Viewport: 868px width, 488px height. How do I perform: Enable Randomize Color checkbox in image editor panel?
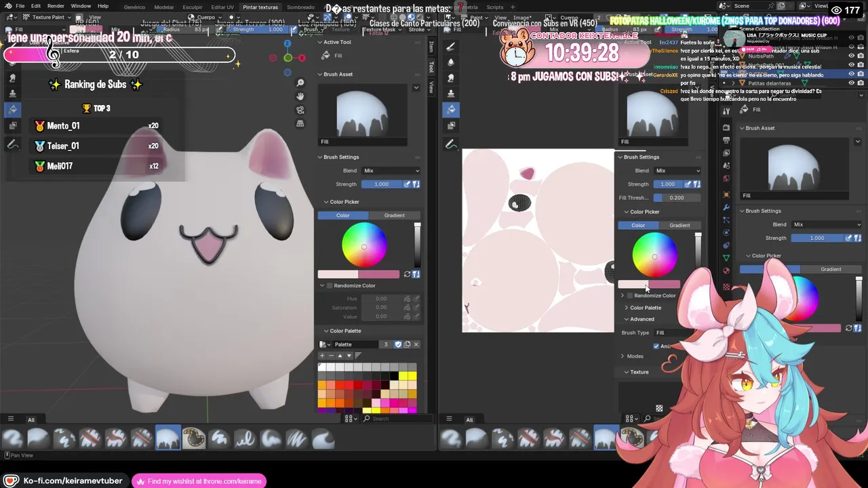630,296
